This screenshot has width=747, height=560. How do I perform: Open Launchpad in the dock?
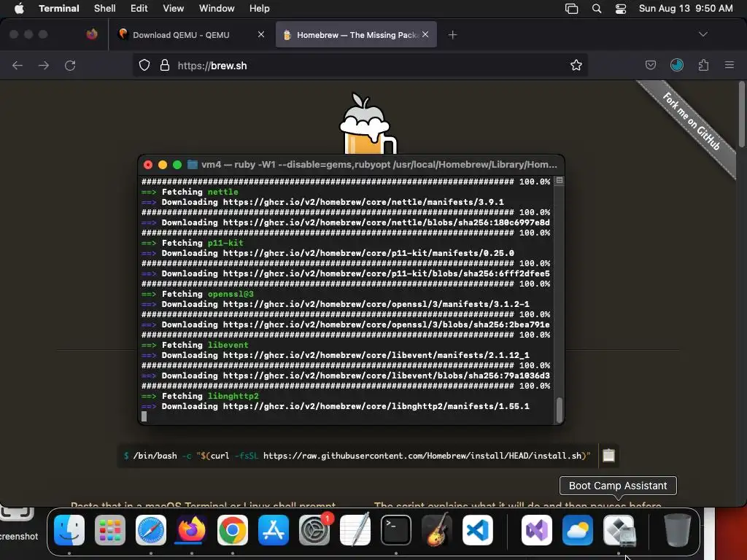click(x=110, y=530)
